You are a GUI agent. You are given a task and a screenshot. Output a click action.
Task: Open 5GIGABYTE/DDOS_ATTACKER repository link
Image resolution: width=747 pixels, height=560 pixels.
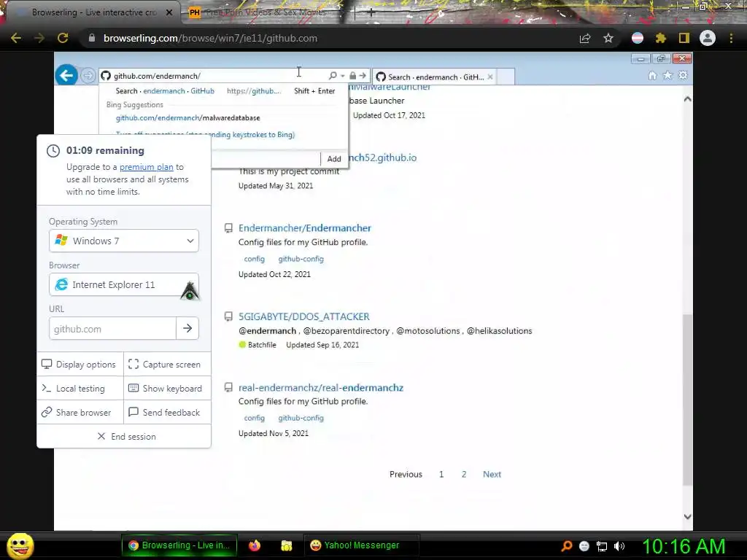[304, 316]
